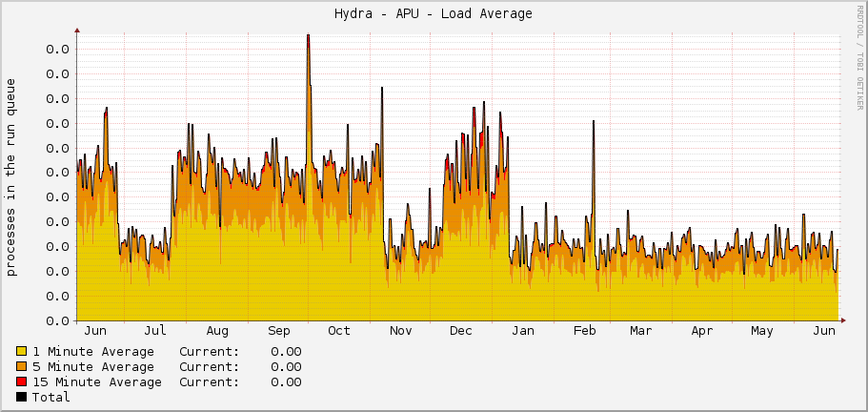
Task: Click the red 15 Minute Average swatch
Action: [x=22, y=381]
